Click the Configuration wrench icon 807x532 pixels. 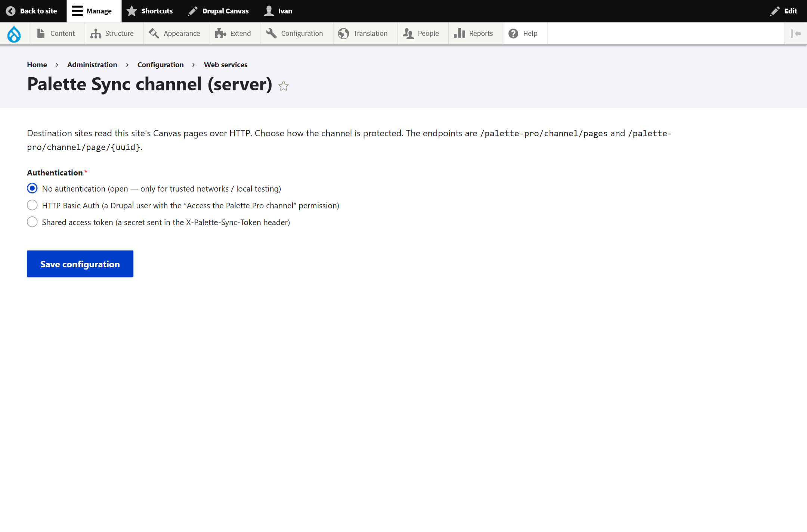coord(272,34)
